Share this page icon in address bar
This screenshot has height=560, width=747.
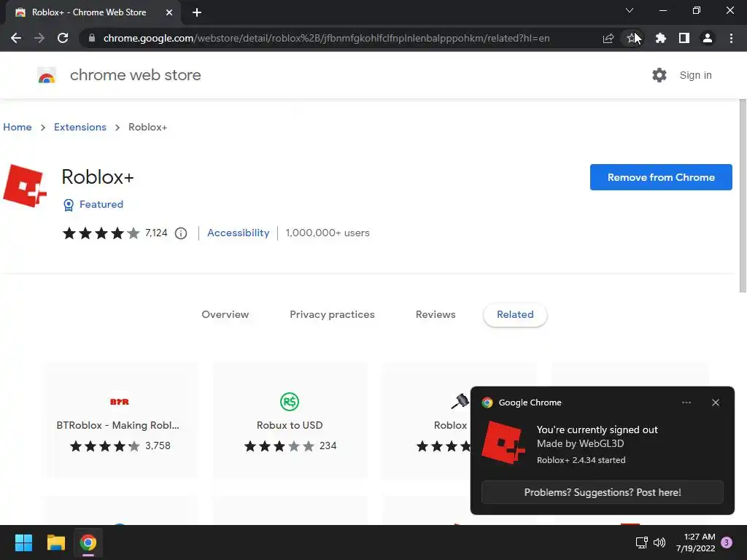click(x=608, y=38)
